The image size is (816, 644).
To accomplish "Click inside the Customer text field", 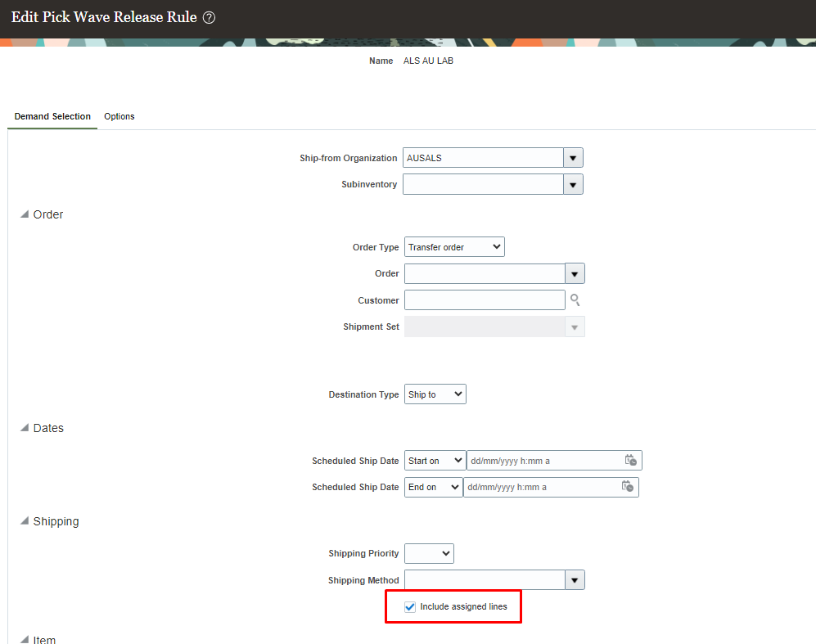I will pyautogui.click(x=483, y=299).
